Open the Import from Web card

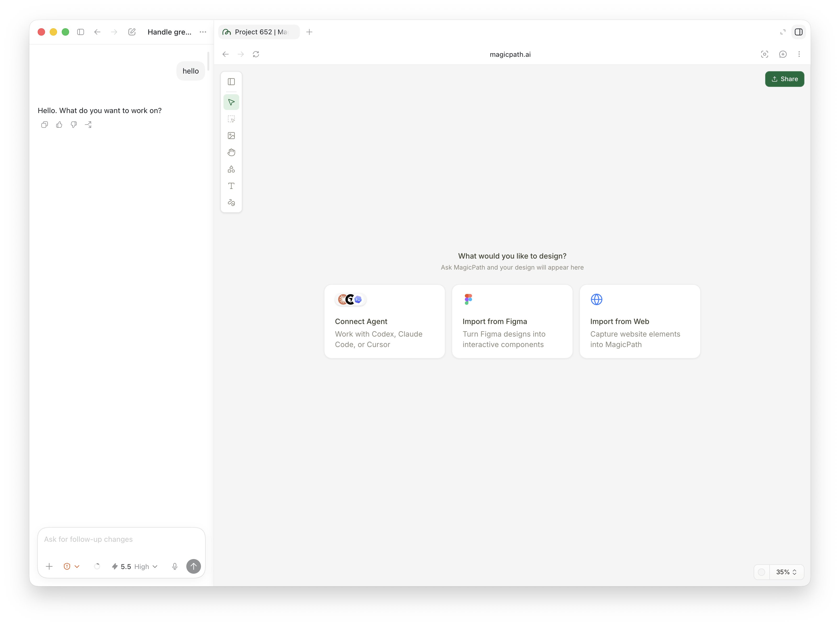point(640,321)
